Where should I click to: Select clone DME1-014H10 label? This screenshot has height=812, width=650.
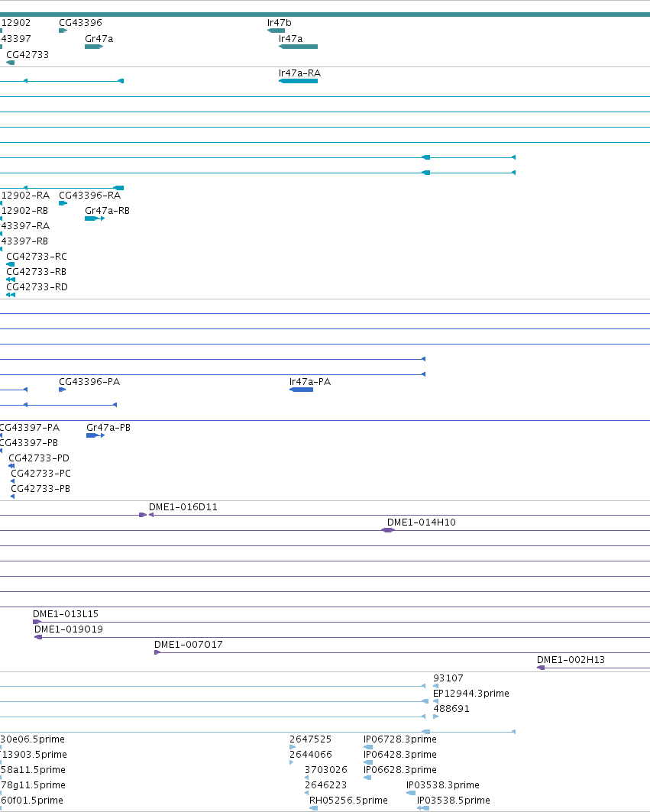coord(421,522)
